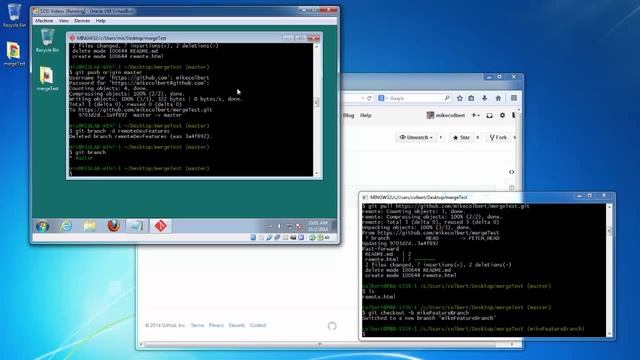Click the stargazers count next to Star
This screenshot has width=640, height=360.
coord(478,138)
